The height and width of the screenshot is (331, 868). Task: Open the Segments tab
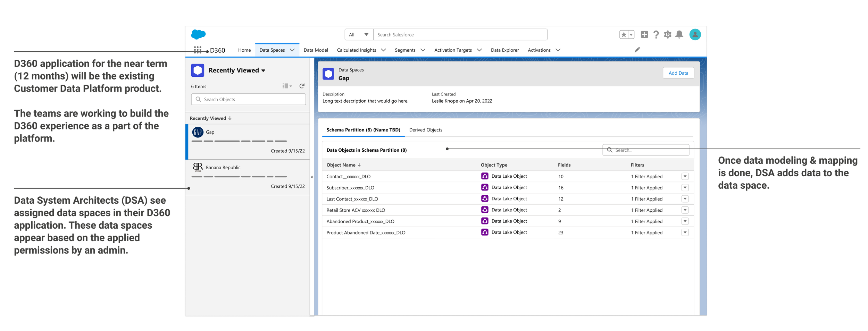(405, 50)
